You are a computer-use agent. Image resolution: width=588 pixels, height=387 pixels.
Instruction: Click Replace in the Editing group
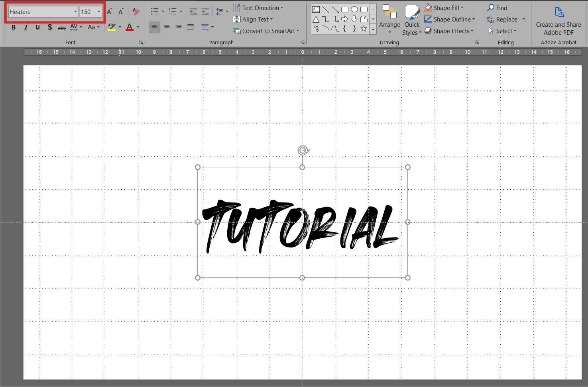[506, 19]
